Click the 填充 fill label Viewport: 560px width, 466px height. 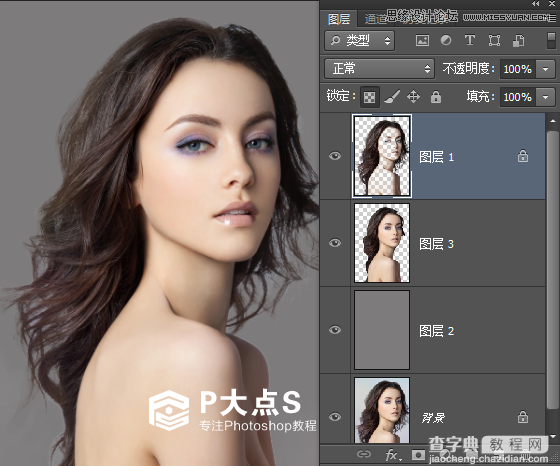pyautogui.click(x=481, y=96)
